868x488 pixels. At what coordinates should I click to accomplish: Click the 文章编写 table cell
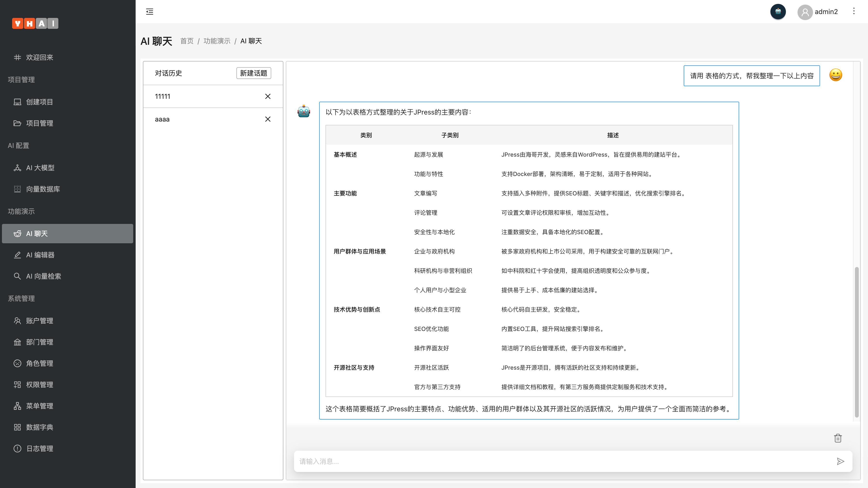click(x=426, y=193)
